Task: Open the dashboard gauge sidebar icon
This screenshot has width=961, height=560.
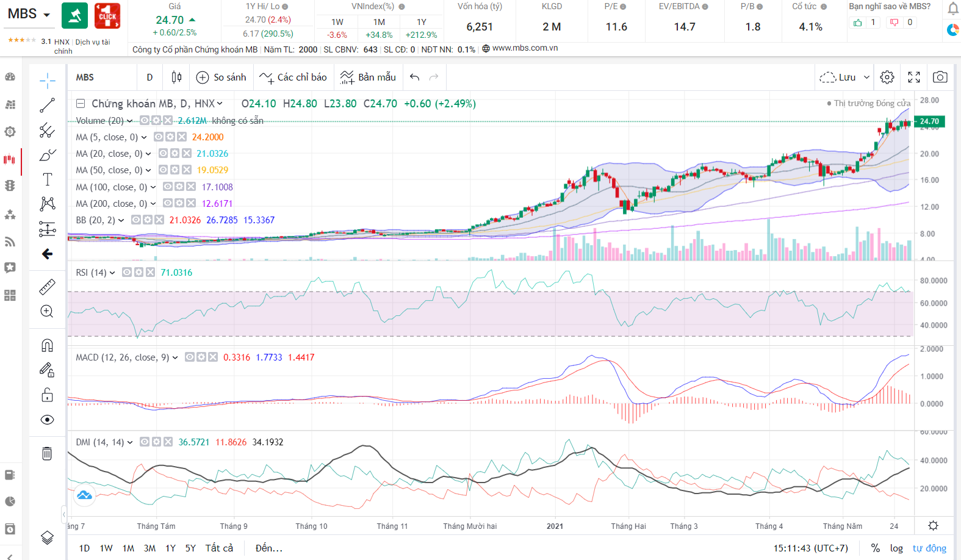Action: coord(10,77)
